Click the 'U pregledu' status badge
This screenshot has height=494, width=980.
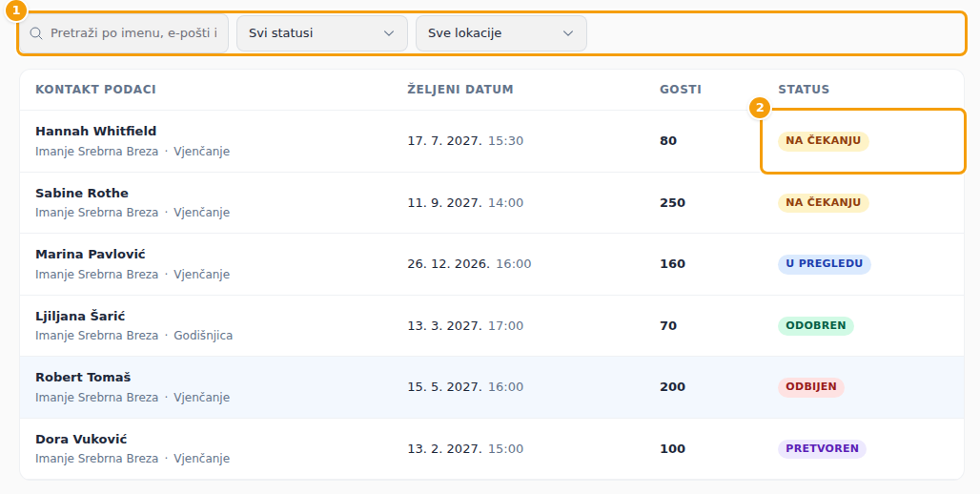[x=825, y=264]
